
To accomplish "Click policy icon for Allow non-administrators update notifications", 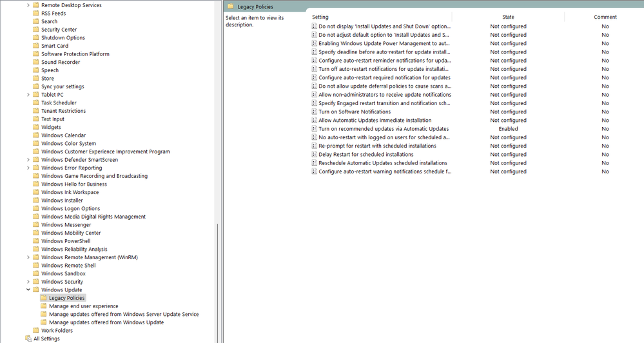I will (x=314, y=95).
